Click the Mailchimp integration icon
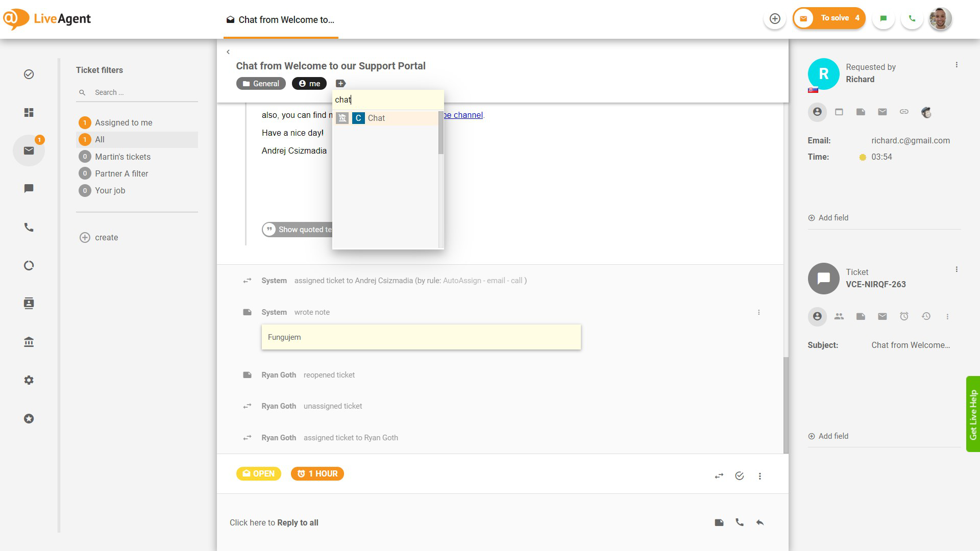Screen dimensions: 980x551 (x=926, y=112)
